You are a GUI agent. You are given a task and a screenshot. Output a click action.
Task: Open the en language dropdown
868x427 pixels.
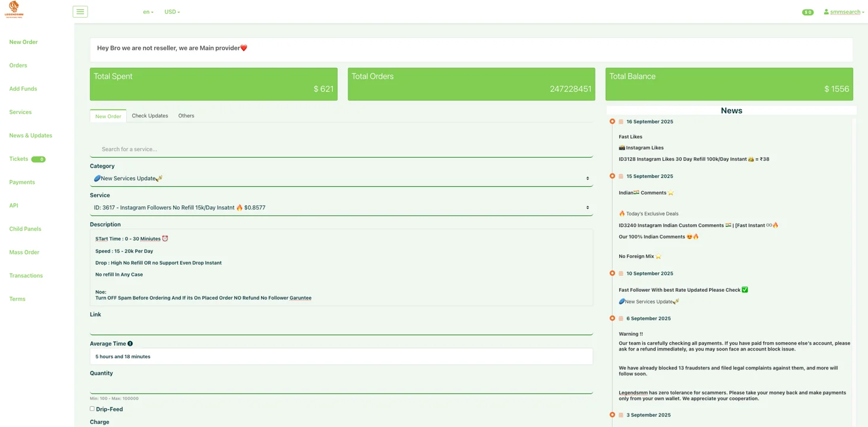coord(148,12)
